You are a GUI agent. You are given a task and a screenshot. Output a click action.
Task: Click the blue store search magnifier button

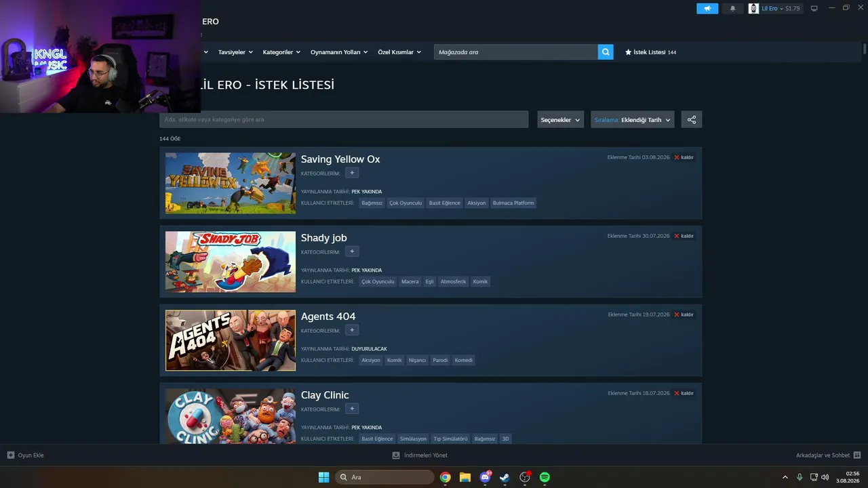pyautogui.click(x=606, y=52)
